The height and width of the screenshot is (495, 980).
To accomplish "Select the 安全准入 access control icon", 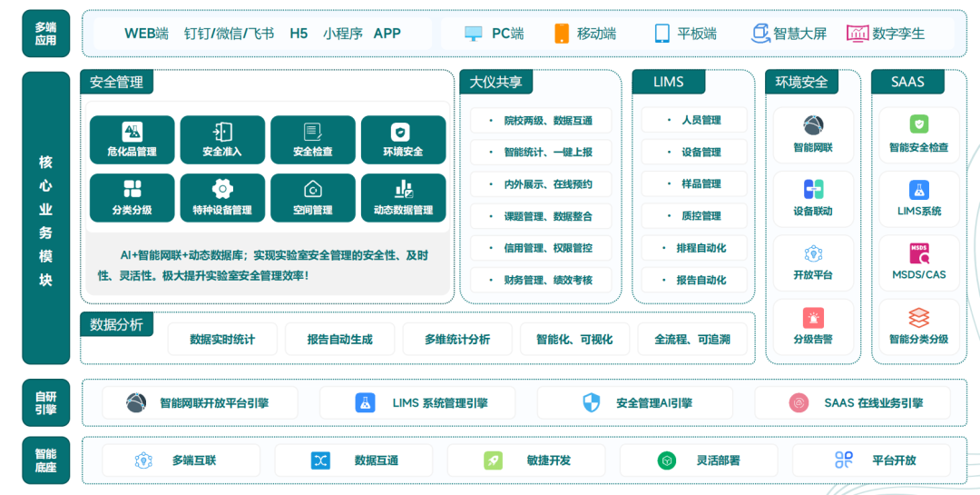I will point(222,133).
